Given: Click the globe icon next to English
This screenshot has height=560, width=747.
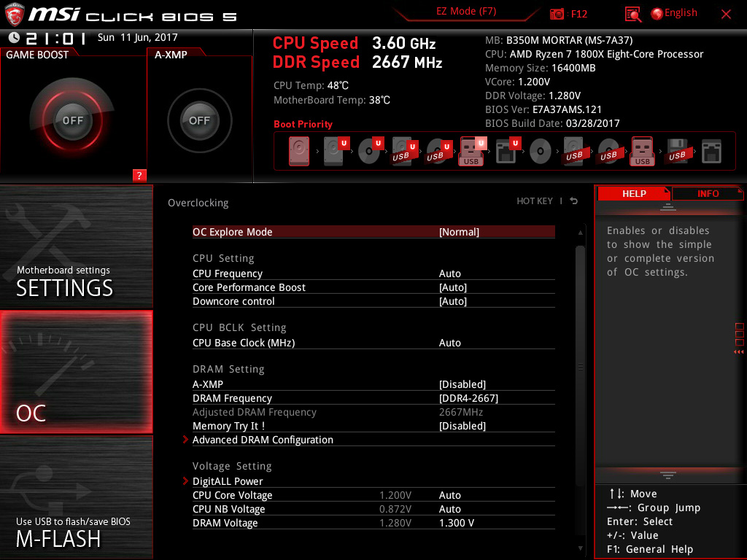Looking at the screenshot, I should [657, 14].
